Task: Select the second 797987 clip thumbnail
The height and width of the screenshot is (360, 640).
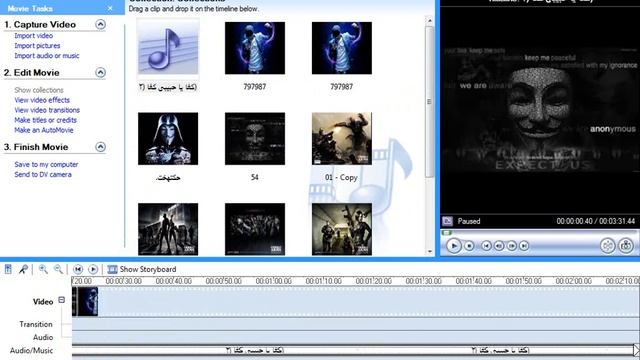Action: tap(342, 48)
